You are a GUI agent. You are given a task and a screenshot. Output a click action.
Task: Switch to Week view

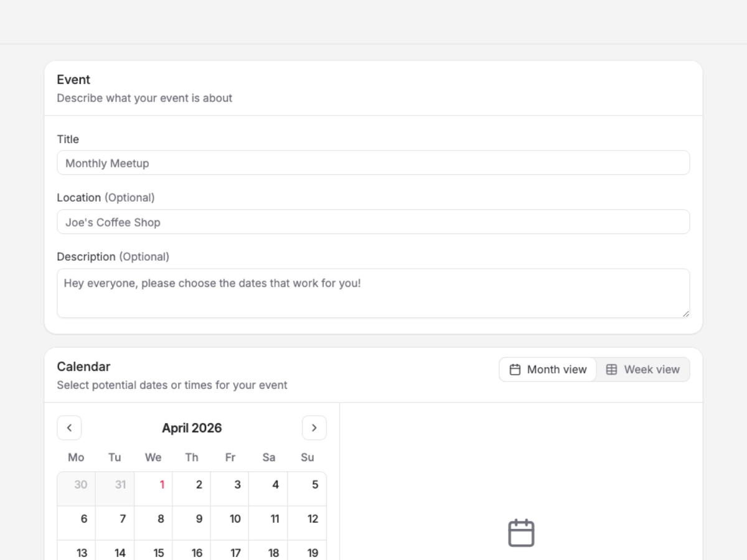click(x=642, y=370)
